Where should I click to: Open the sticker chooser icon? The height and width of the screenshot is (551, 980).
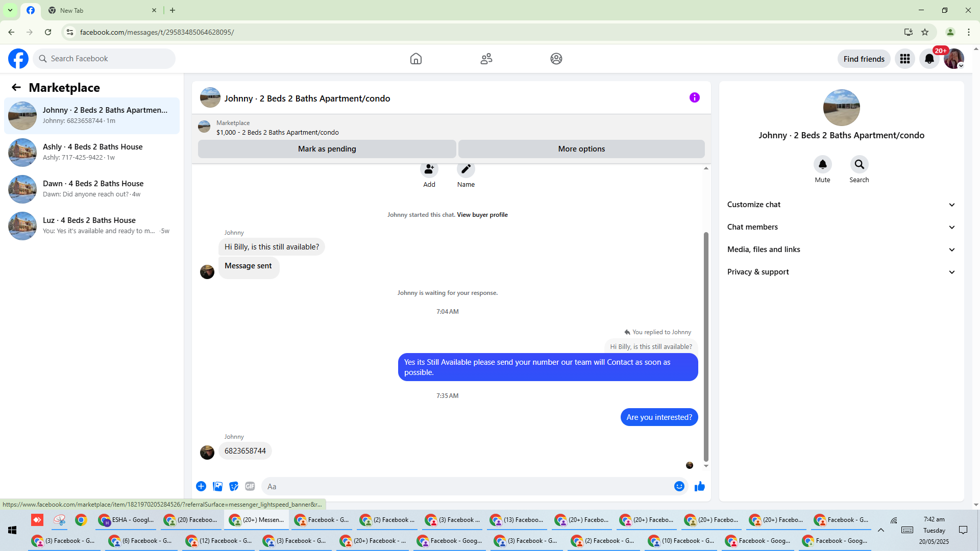point(234,486)
